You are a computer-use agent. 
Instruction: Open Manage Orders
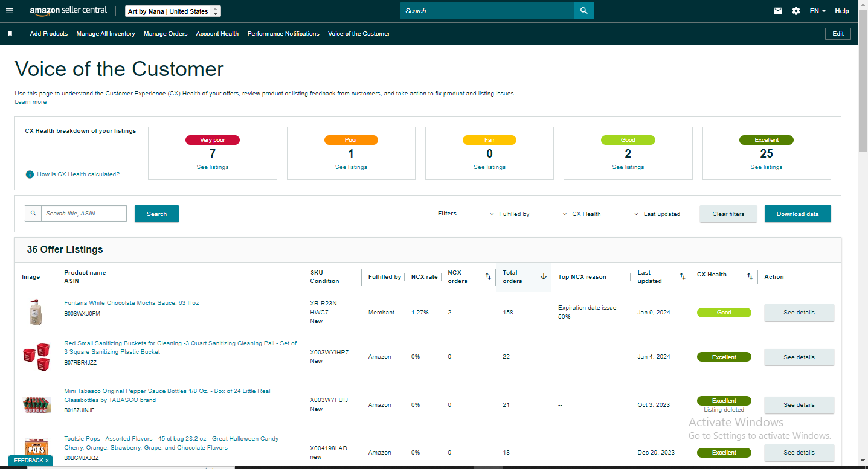[166, 34]
